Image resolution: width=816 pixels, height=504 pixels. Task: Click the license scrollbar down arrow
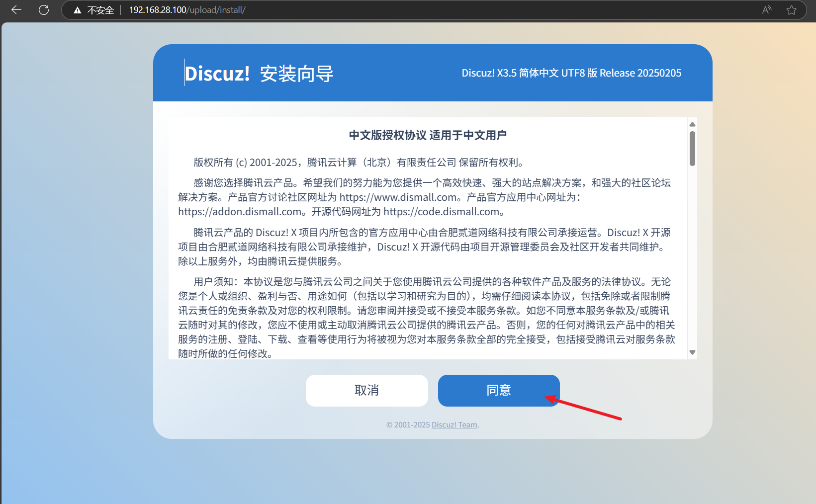[x=692, y=352]
